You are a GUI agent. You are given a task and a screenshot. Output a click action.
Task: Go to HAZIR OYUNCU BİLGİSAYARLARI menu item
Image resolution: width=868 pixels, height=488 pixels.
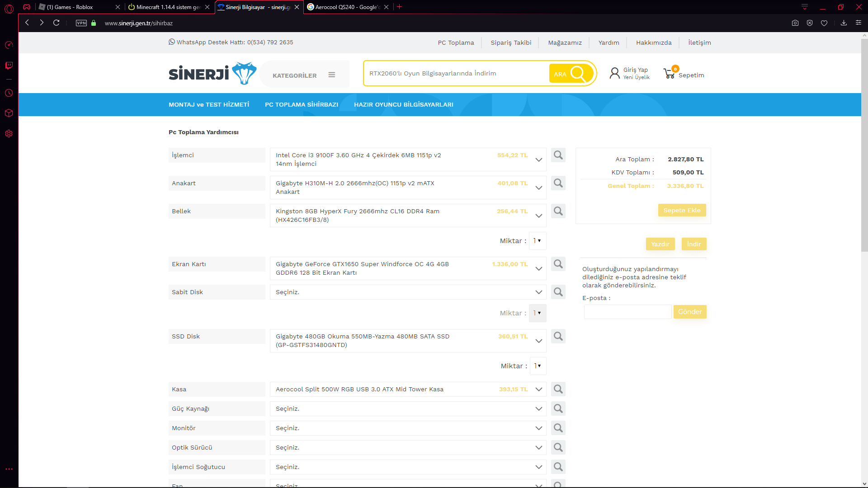(403, 104)
